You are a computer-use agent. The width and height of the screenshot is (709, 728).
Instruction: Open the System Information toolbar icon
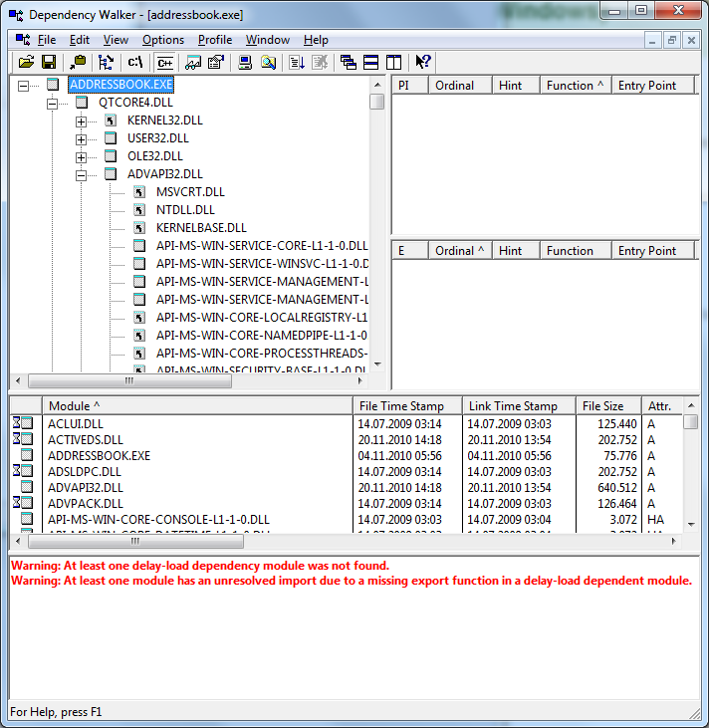(245, 62)
